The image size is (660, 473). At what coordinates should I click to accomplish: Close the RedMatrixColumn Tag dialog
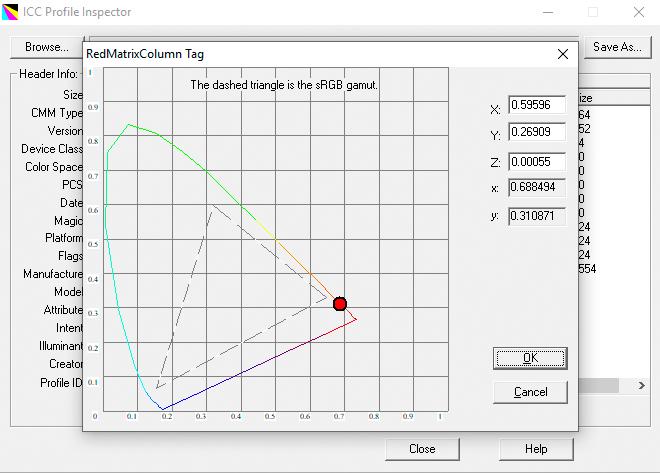pos(563,54)
